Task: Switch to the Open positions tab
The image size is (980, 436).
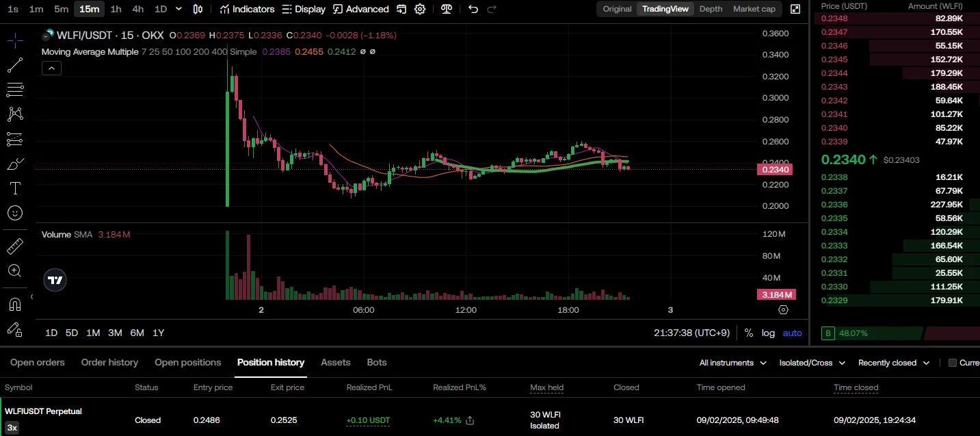Action: pos(188,362)
